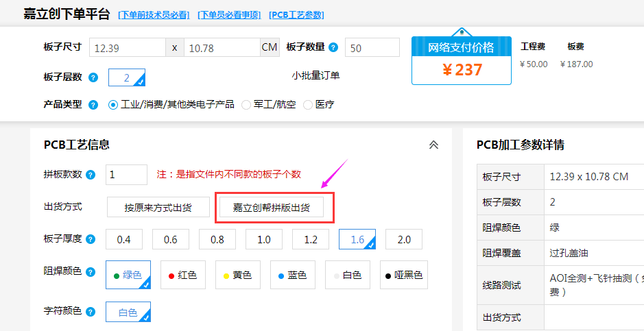Open PCB工艺参数 link

point(296,15)
